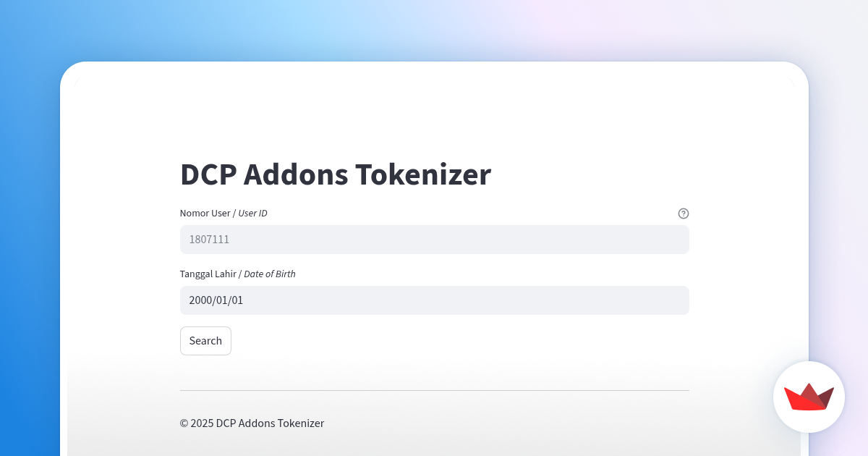Click the circular outline around the question mark
The height and width of the screenshot is (456, 868).
(684, 214)
